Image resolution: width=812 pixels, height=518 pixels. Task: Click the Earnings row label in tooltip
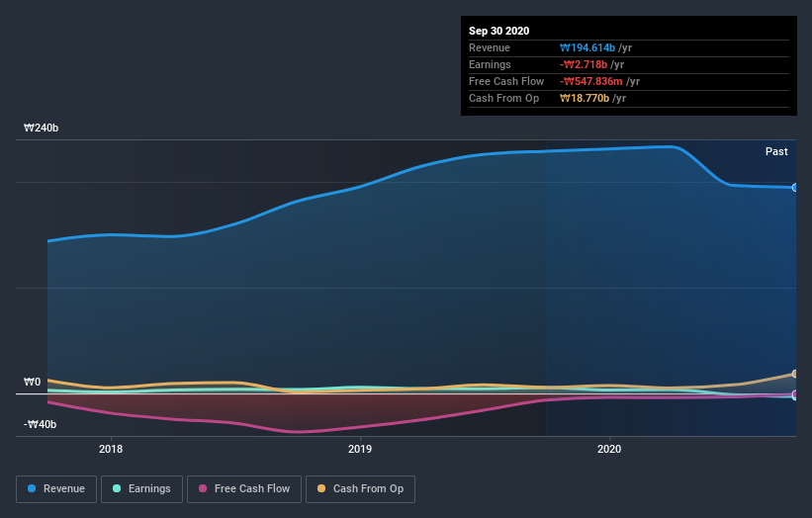click(x=490, y=64)
